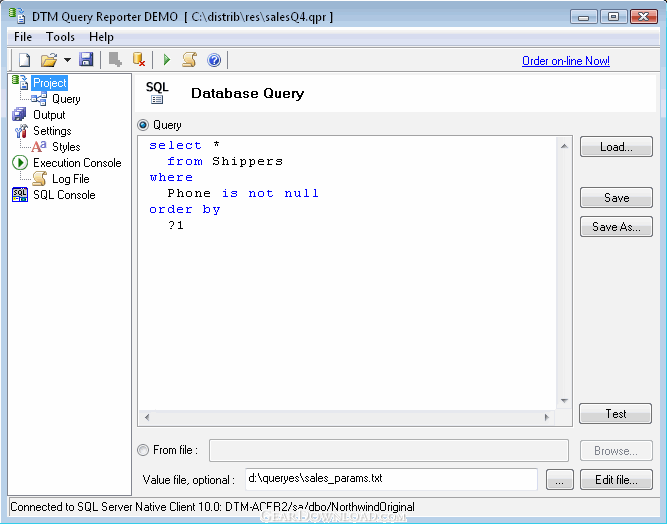The width and height of the screenshot is (667, 524).
Task: Open a project using folder toolbar icon
Action: [x=49, y=60]
